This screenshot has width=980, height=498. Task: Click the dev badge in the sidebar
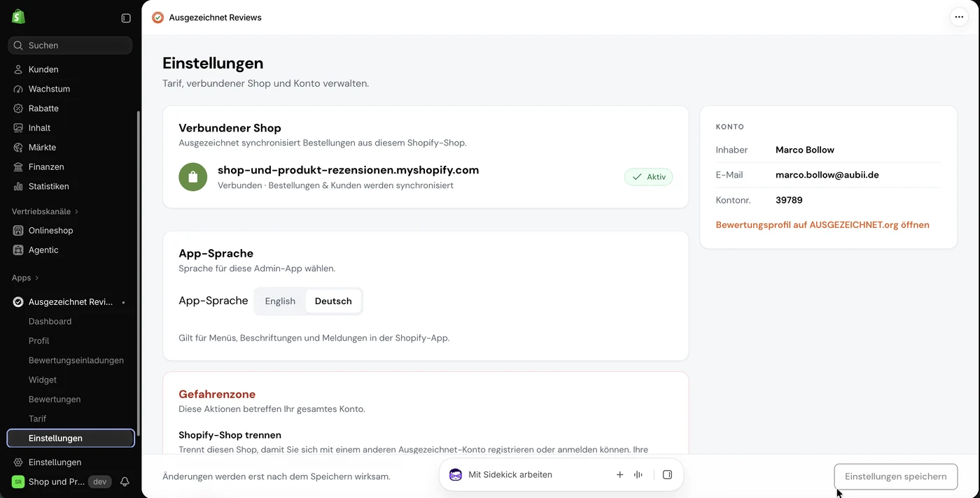point(99,482)
